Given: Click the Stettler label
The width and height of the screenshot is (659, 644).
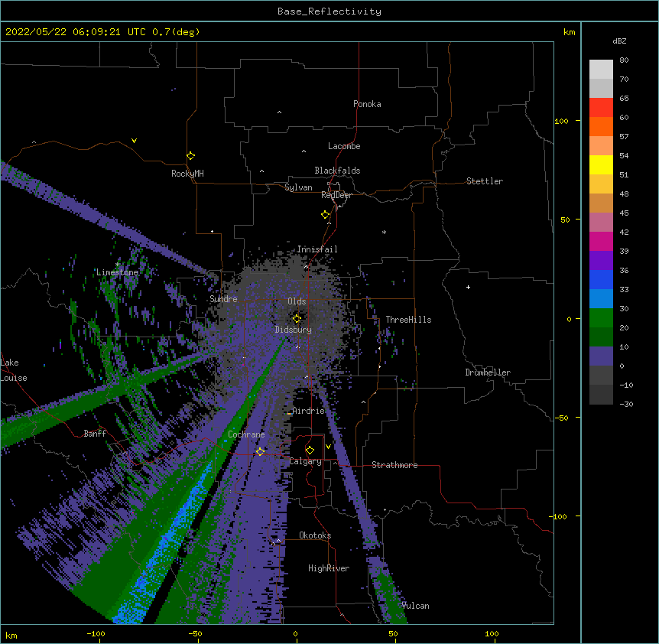Looking at the screenshot, I should point(485,181).
